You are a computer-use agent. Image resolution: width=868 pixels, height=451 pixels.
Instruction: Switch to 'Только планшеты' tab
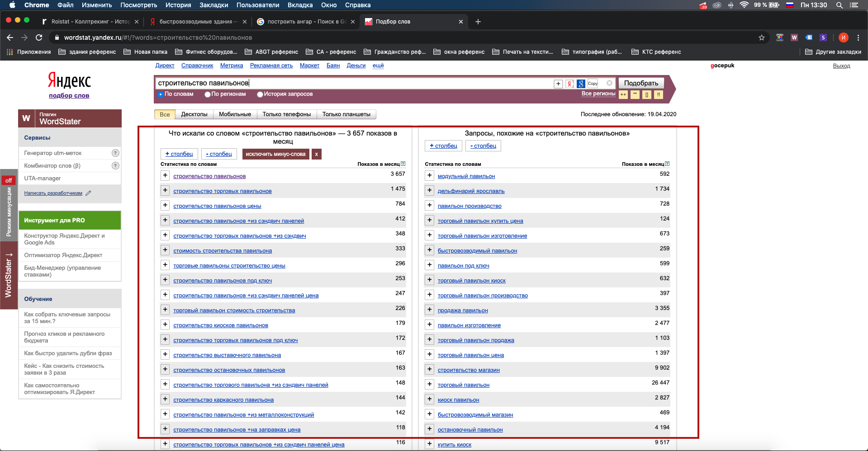coord(346,114)
